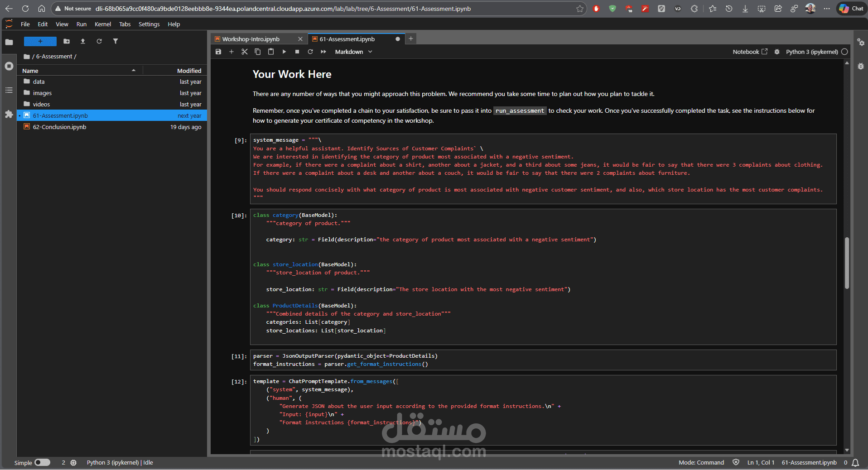This screenshot has width=868, height=470.
Task: Click the ChatPromptTemplate code cell
Action: click(x=543, y=410)
